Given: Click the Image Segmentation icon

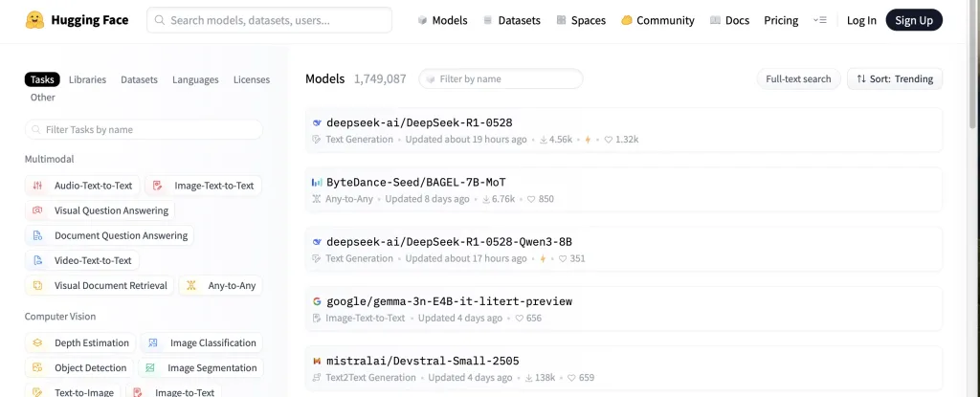Looking at the screenshot, I should (x=150, y=367).
